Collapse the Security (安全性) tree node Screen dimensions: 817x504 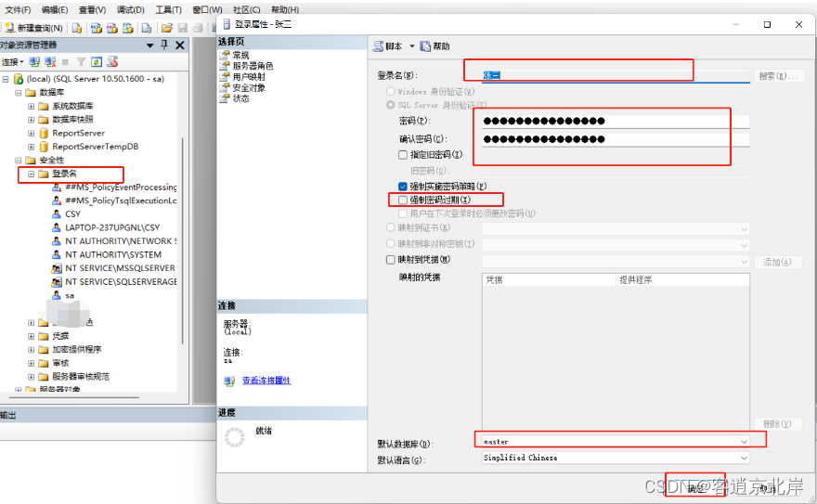(x=19, y=161)
